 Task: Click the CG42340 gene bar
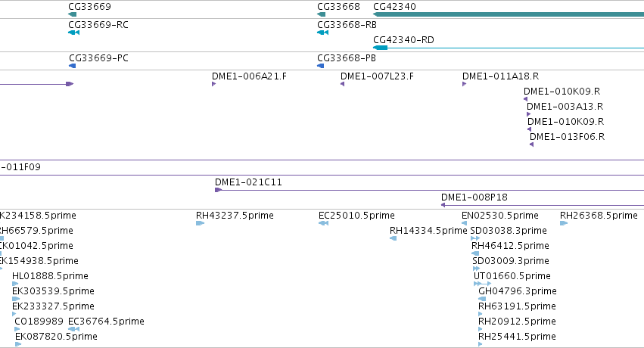coord(509,15)
